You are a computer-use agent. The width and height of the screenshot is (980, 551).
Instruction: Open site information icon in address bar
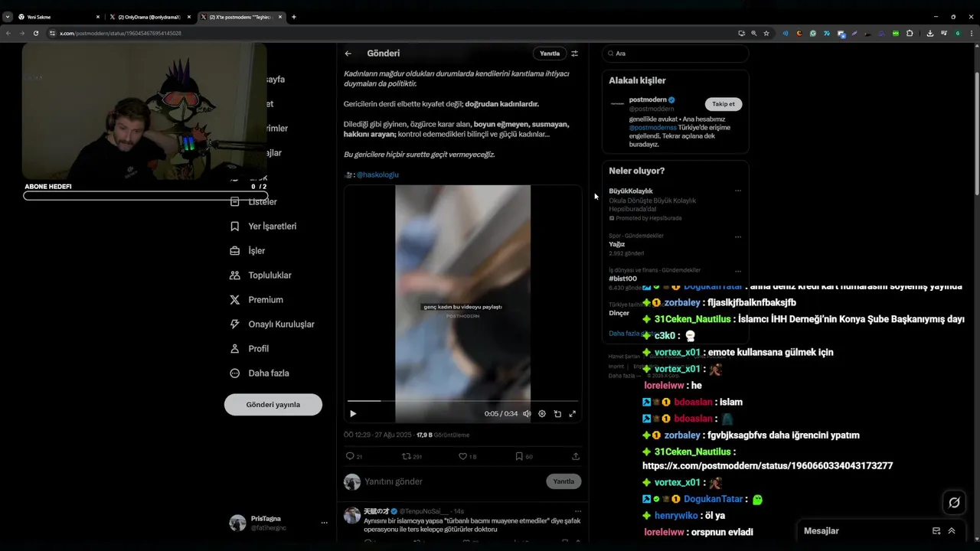[53, 34]
